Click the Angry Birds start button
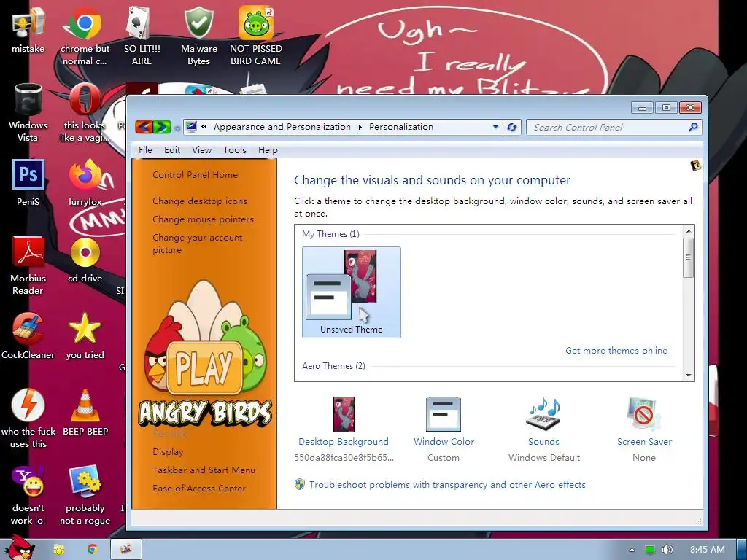The image size is (747, 560). [19, 548]
